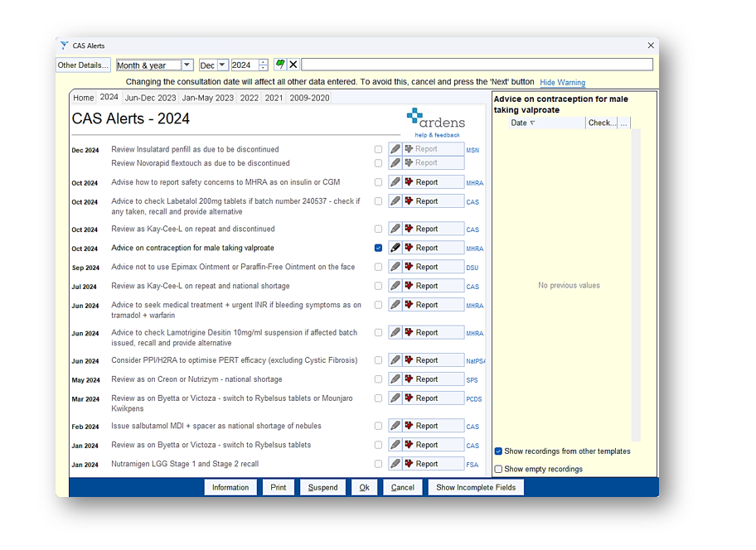Open NatPSA source link for PERT row
The height and width of the screenshot is (550, 756).
click(x=475, y=361)
